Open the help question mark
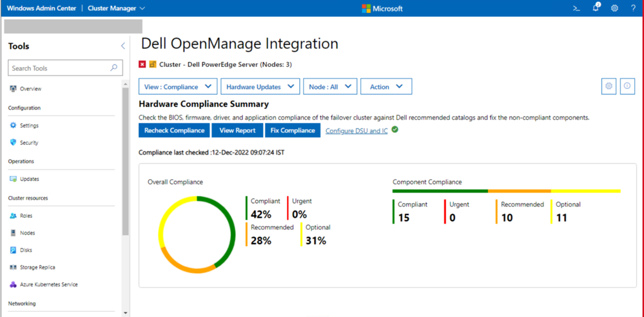This screenshot has height=317, width=644. coord(633,8)
